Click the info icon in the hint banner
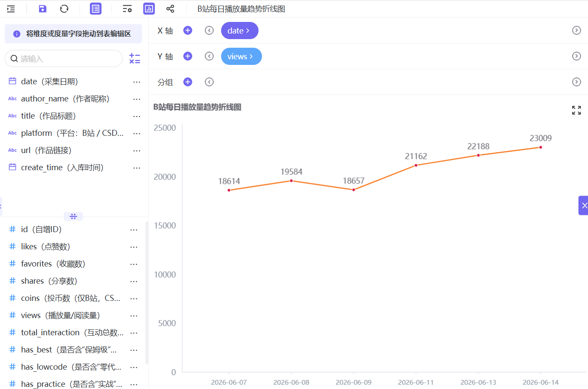This screenshot has width=588, height=389. pos(17,34)
